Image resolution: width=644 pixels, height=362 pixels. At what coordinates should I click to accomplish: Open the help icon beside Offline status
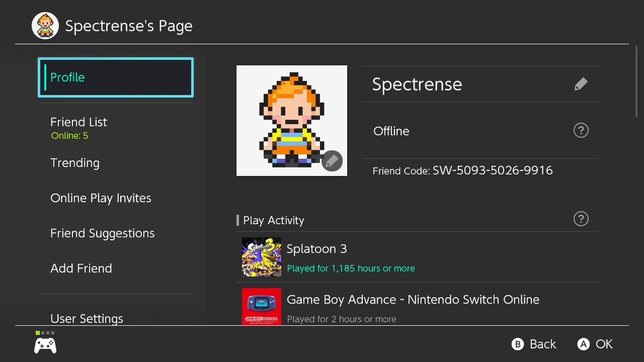[x=581, y=130]
